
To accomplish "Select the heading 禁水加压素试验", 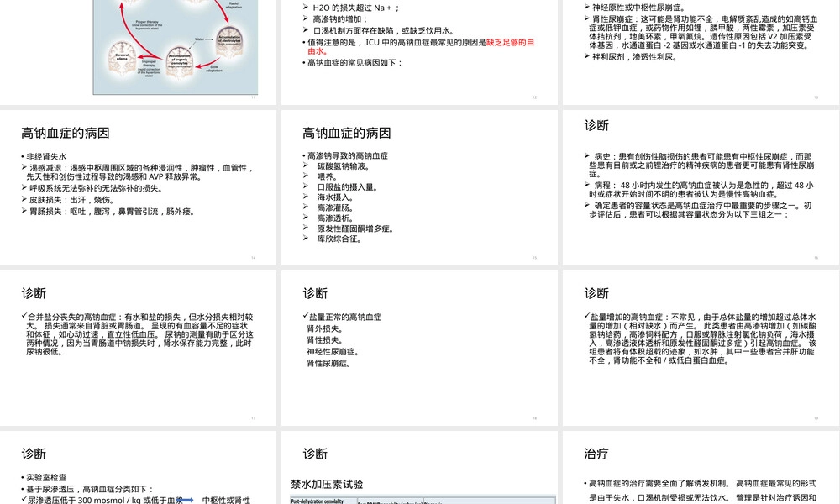I will click(327, 484).
